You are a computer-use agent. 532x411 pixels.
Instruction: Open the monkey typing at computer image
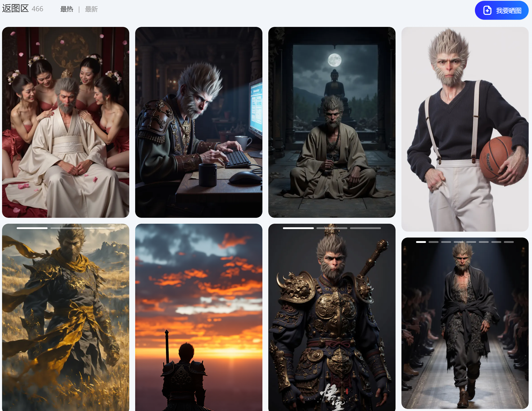click(199, 122)
